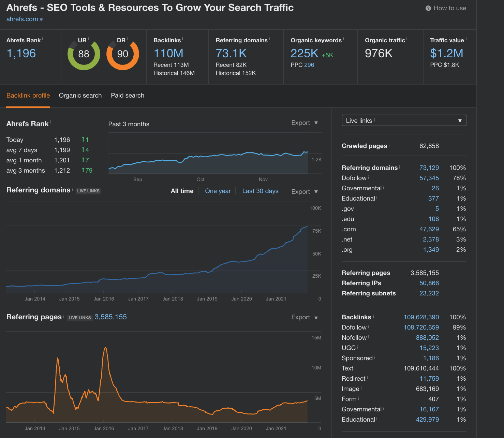Open the 50,866 Referring IPs link
This screenshot has height=438, width=504.
click(429, 283)
